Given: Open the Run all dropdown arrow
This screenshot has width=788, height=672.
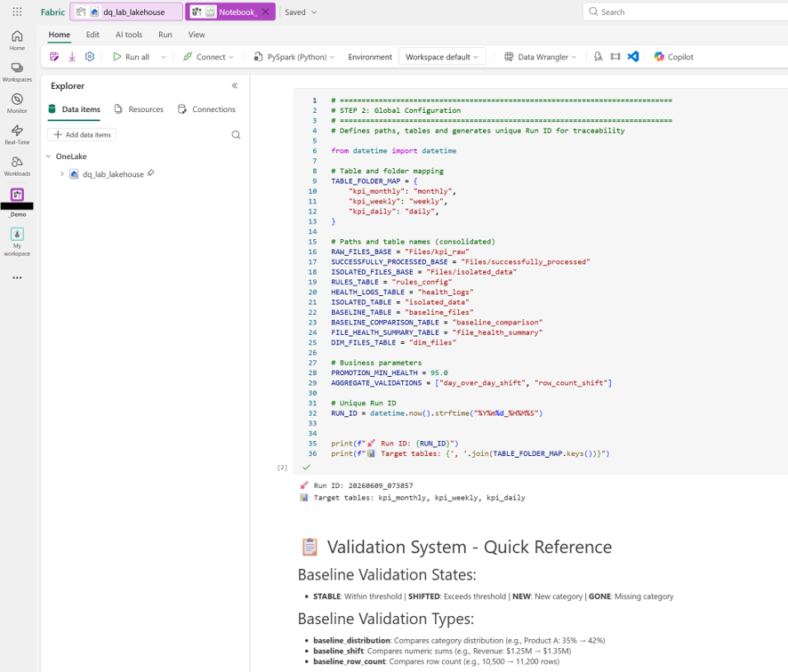Looking at the screenshot, I should [x=164, y=57].
